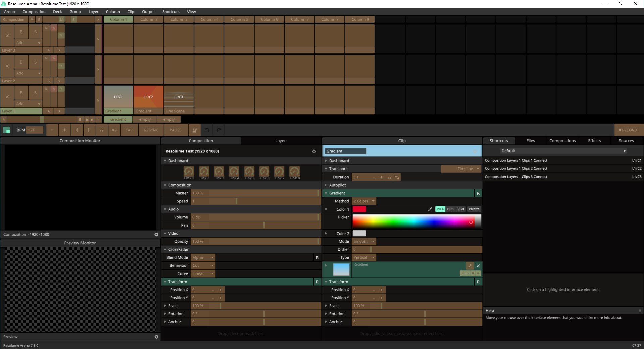Screen dimensions: 644x349
Task: Remove the Gradient effect with its X icon
Action: pyautogui.click(x=478, y=266)
